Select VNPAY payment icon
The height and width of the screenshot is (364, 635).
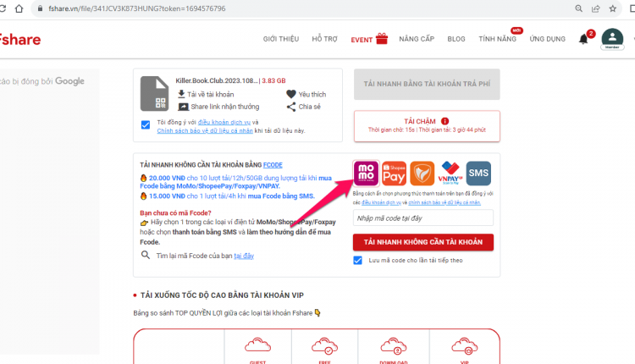coord(450,174)
